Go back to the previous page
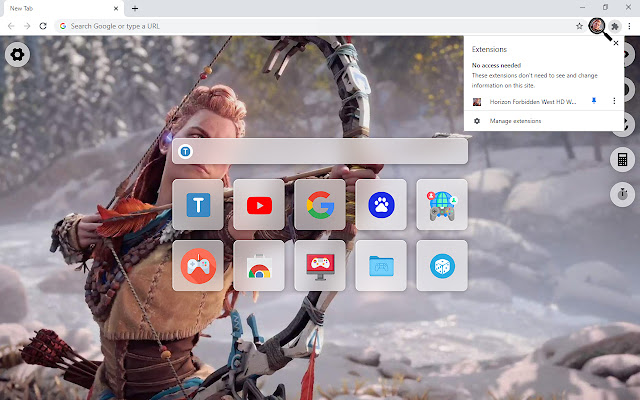 (x=11, y=26)
